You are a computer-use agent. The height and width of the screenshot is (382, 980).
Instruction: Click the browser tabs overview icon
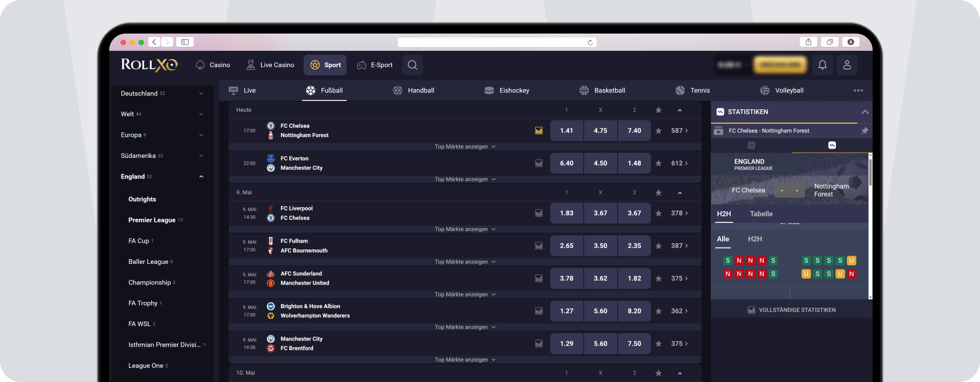tap(830, 42)
